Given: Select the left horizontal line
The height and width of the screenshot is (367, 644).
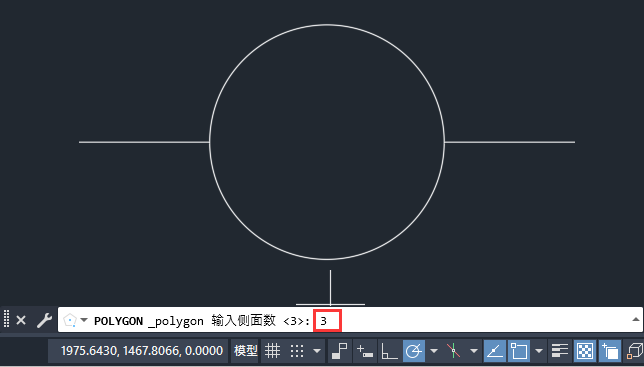Looking at the screenshot, I should coord(144,142).
